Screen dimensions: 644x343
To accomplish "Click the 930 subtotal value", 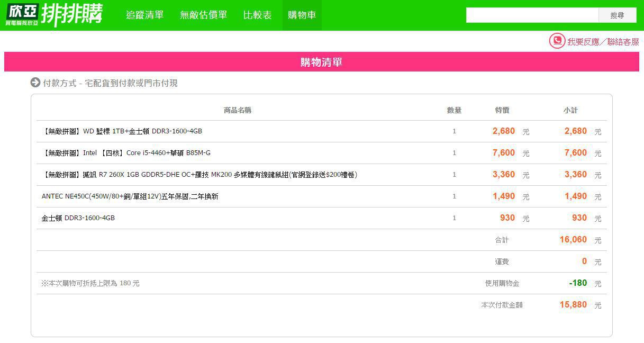I will [x=579, y=218].
